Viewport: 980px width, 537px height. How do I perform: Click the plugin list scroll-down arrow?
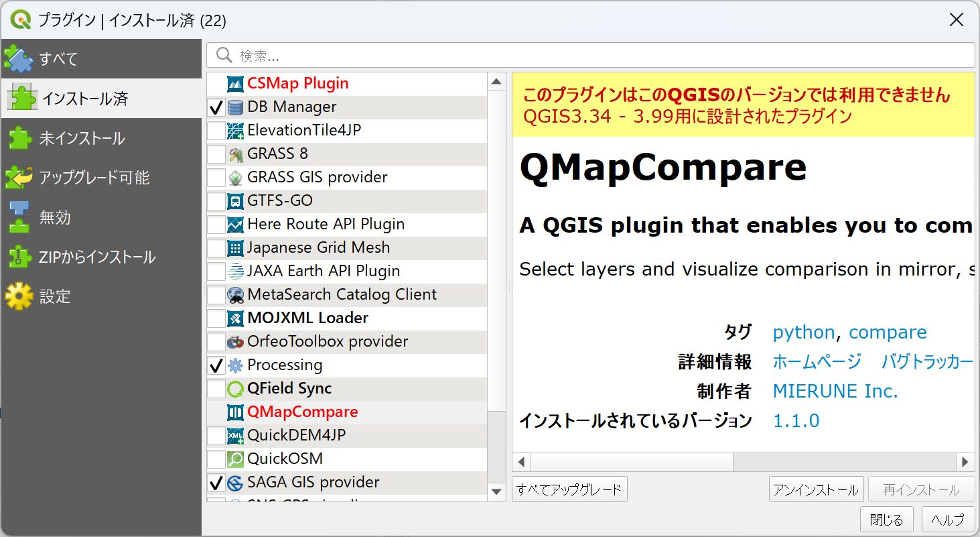click(x=496, y=492)
